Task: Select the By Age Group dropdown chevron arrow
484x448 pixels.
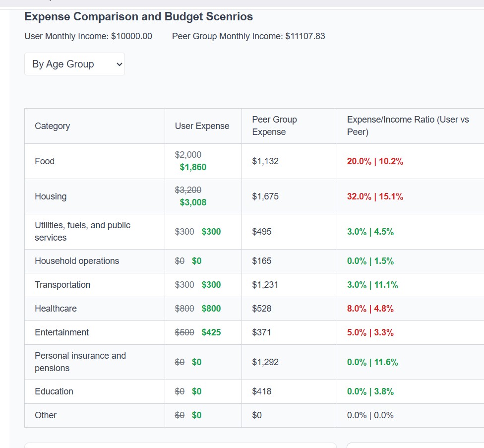Action: (x=118, y=64)
